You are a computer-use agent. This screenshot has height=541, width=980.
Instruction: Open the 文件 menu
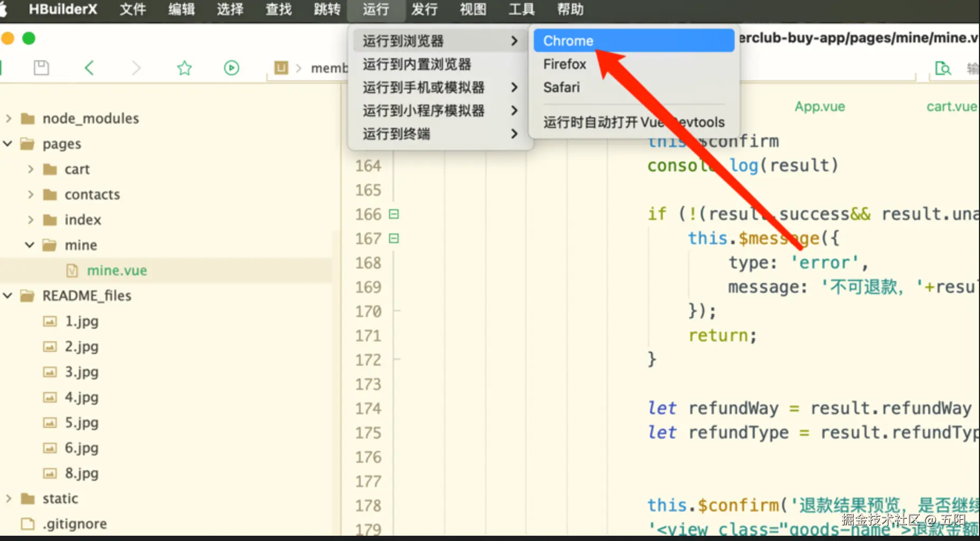point(133,10)
